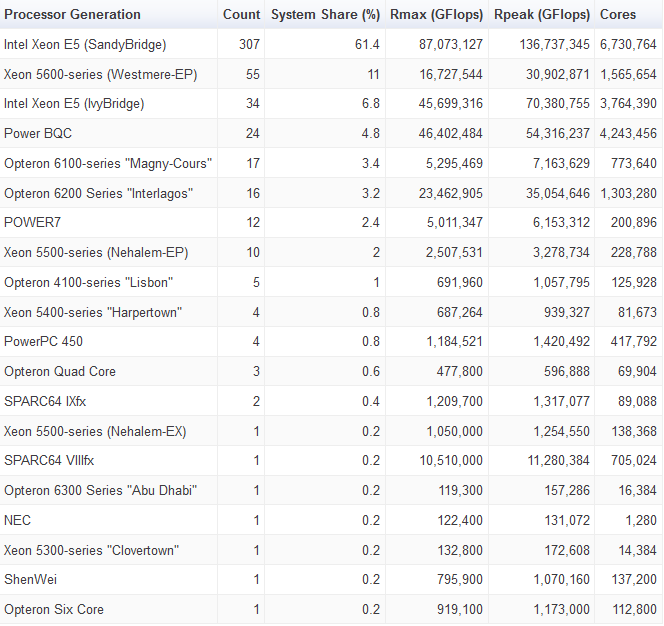Select Intel Xeon E5 (IvyBridge) name
664x626 pixels.
[74, 104]
